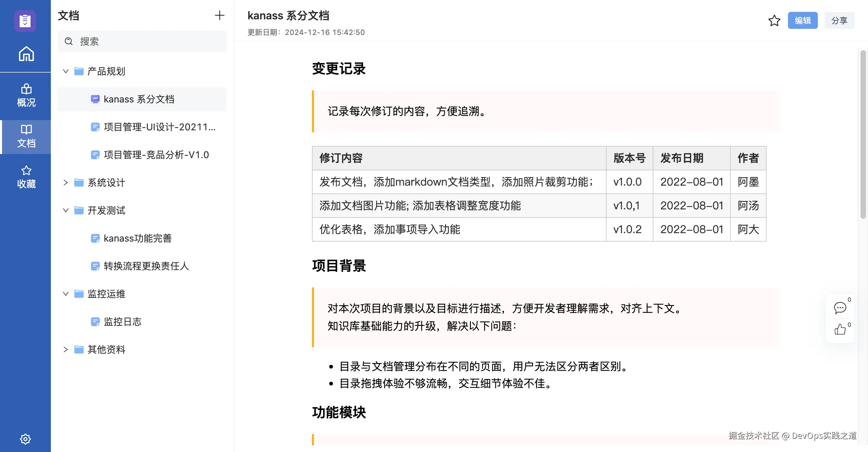Click the 搜索 search input field
Screen dimensions: 868x452
pyautogui.click(x=142, y=41)
